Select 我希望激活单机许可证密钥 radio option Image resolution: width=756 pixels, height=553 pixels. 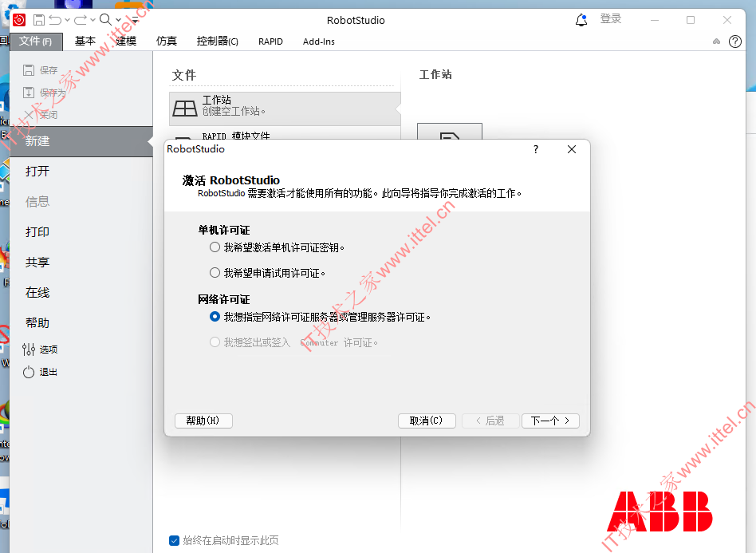point(215,247)
